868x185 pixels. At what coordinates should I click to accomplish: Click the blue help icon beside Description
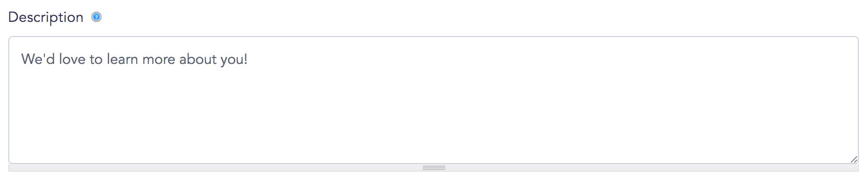point(96,17)
